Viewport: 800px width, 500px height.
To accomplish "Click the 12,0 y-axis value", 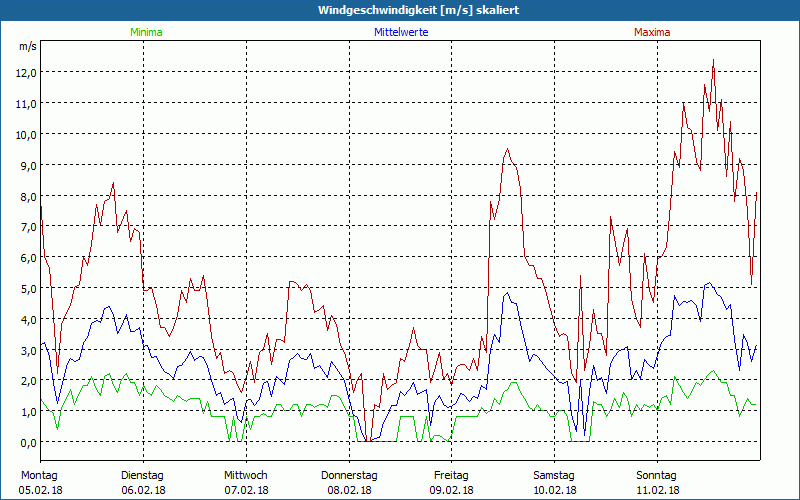I will click(x=25, y=73).
